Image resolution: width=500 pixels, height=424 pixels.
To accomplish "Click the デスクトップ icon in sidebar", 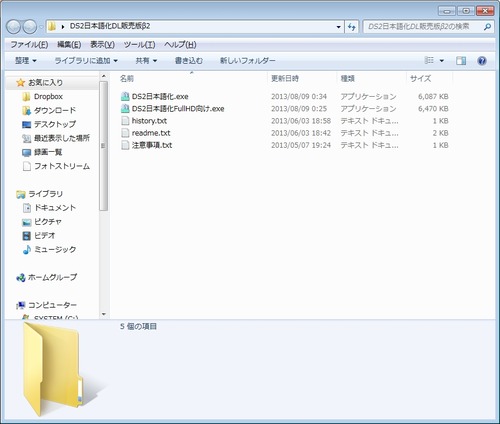I will coord(26,124).
